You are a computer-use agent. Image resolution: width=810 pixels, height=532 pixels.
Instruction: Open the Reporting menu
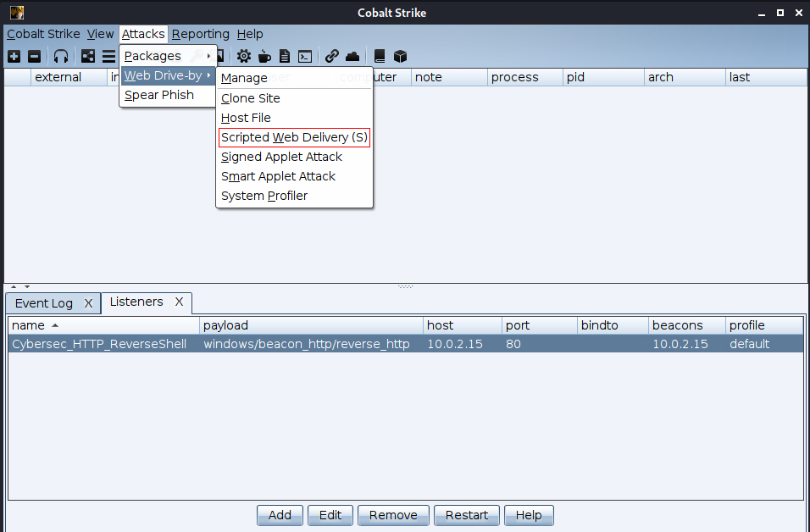click(200, 34)
